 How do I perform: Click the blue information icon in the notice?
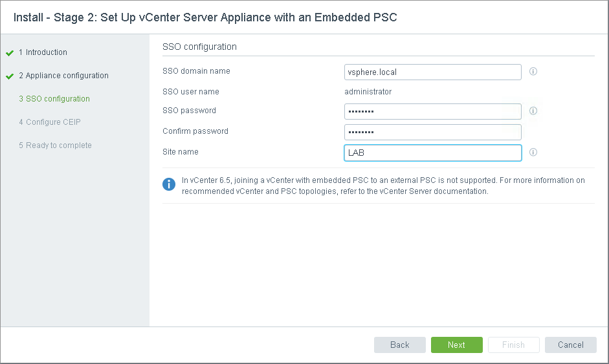pyautogui.click(x=169, y=185)
